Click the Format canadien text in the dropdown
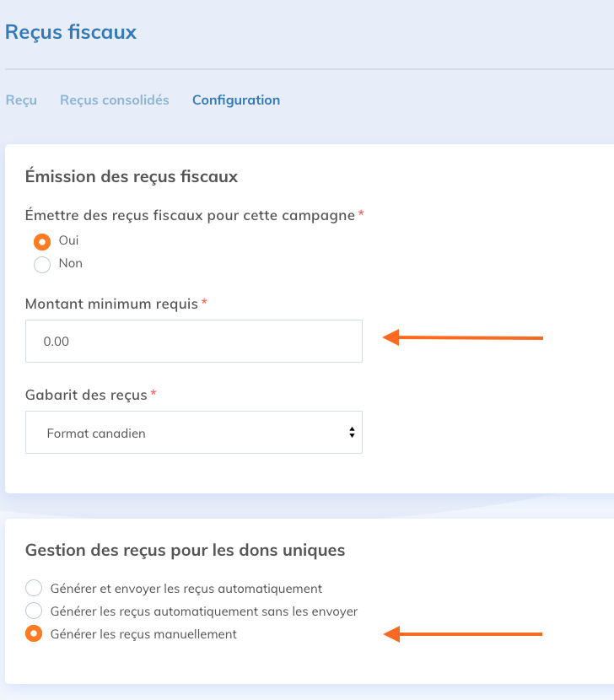The image size is (614, 700). 96,433
